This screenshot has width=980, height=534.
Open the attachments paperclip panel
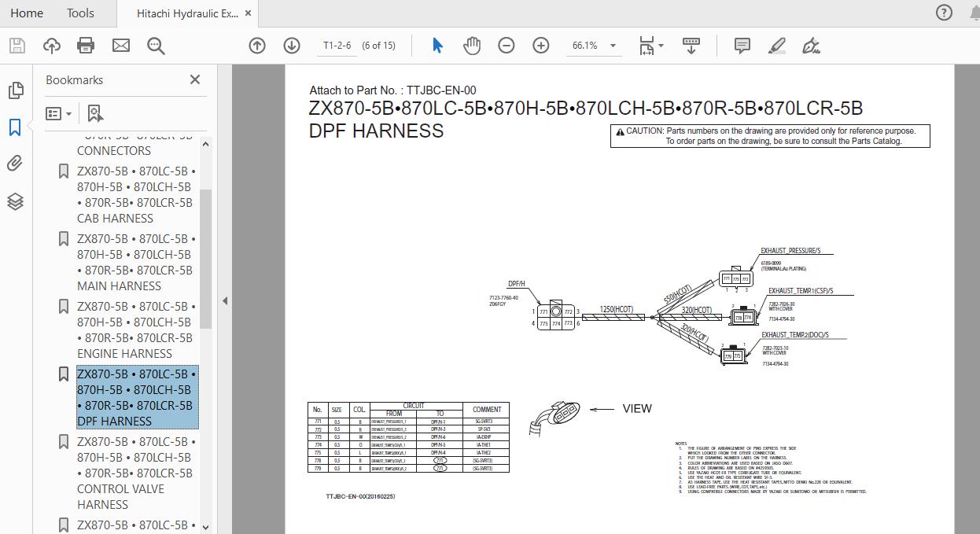tap(15, 164)
